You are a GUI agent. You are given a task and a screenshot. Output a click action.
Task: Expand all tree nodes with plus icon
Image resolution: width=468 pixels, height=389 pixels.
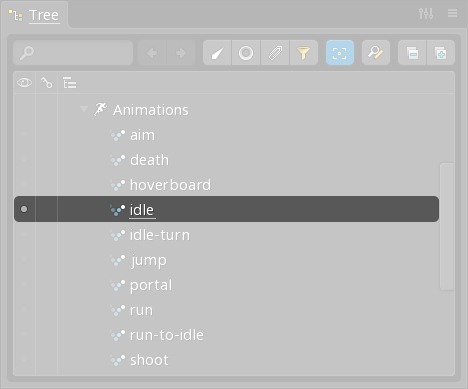coord(441,53)
